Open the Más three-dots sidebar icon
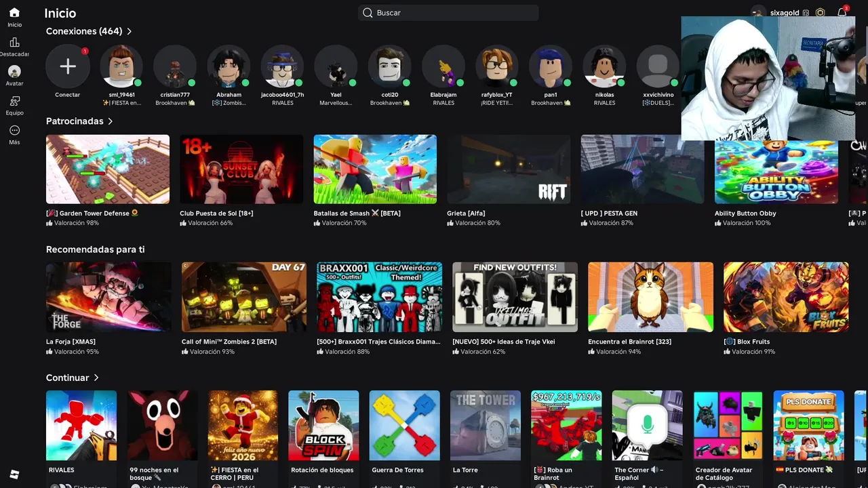This screenshot has width=868, height=488. point(14,130)
